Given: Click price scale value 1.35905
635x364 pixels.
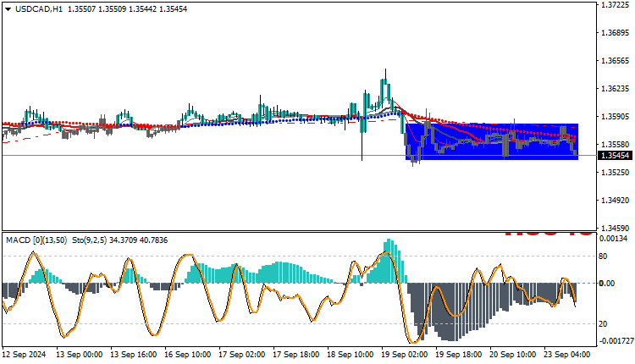Looking at the screenshot, I should [616, 117].
